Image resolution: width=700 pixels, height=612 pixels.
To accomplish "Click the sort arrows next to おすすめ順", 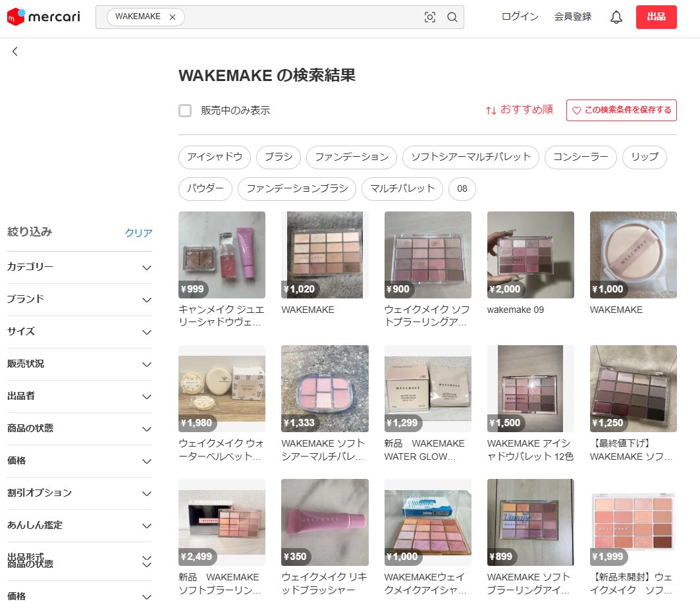I will pos(491,110).
